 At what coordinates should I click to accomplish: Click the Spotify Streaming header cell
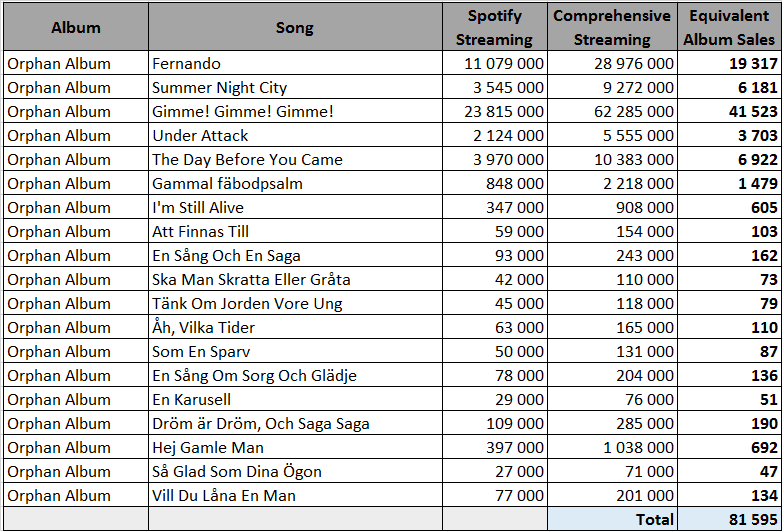click(x=495, y=27)
